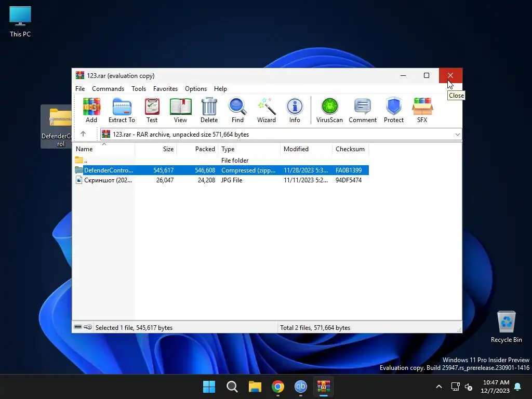
Task: Sort by Packed column header
Action: (197, 149)
